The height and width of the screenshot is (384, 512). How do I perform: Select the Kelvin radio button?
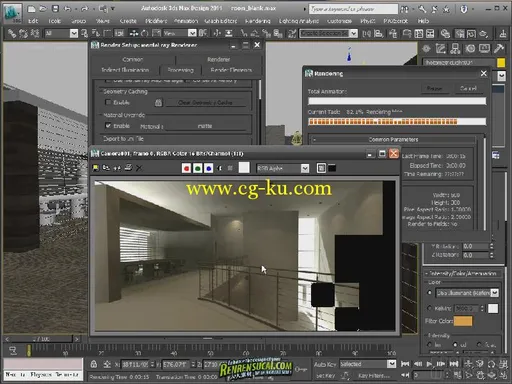pos(430,308)
